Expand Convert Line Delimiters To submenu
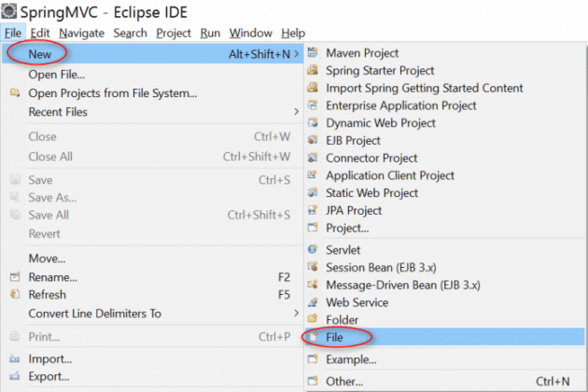The width and height of the screenshot is (588, 392). click(297, 314)
